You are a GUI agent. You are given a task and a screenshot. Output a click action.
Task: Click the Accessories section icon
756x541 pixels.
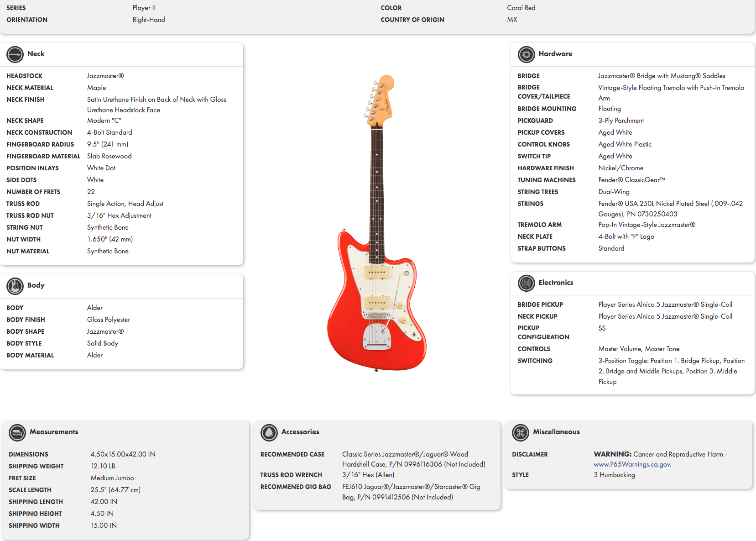(x=269, y=432)
